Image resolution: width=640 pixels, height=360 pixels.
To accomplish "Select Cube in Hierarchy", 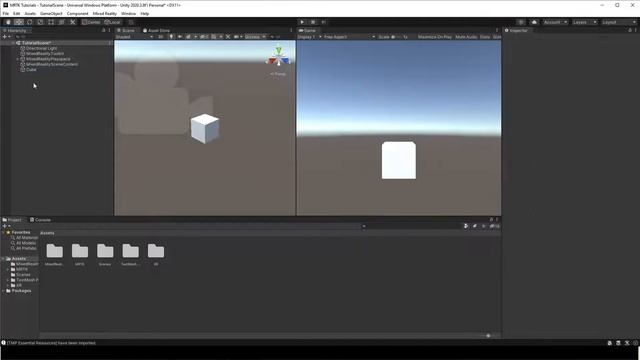I will point(31,69).
